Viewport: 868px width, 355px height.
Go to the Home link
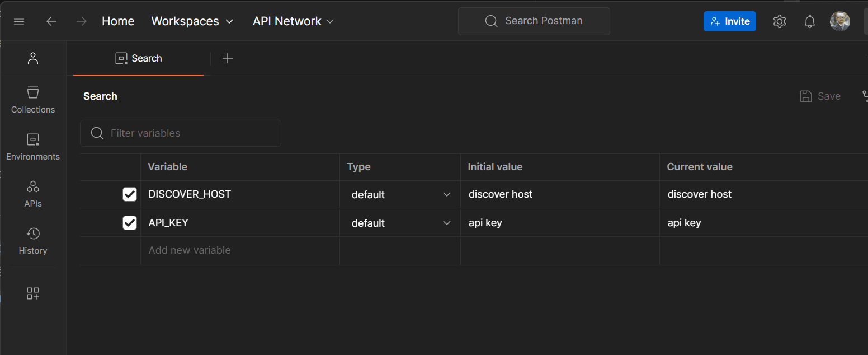[118, 21]
